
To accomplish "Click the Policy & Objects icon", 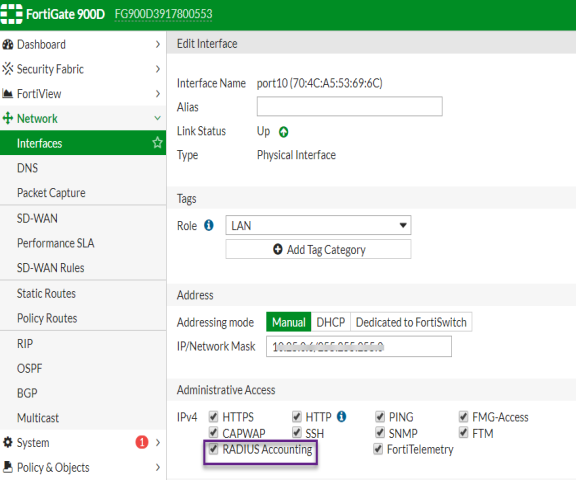I will 8,467.
